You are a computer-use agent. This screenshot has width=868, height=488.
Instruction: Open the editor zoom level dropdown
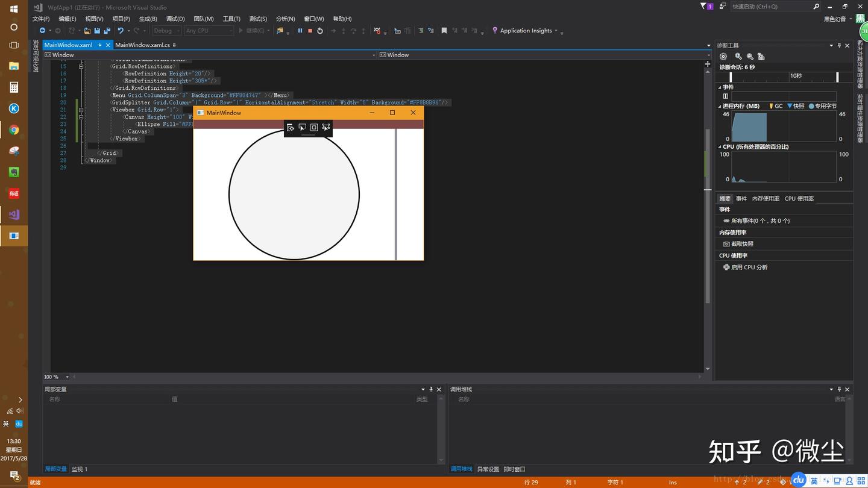click(x=67, y=377)
